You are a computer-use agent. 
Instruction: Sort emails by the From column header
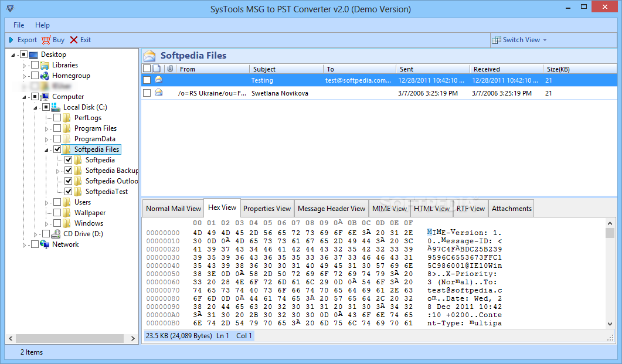coord(212,69)
